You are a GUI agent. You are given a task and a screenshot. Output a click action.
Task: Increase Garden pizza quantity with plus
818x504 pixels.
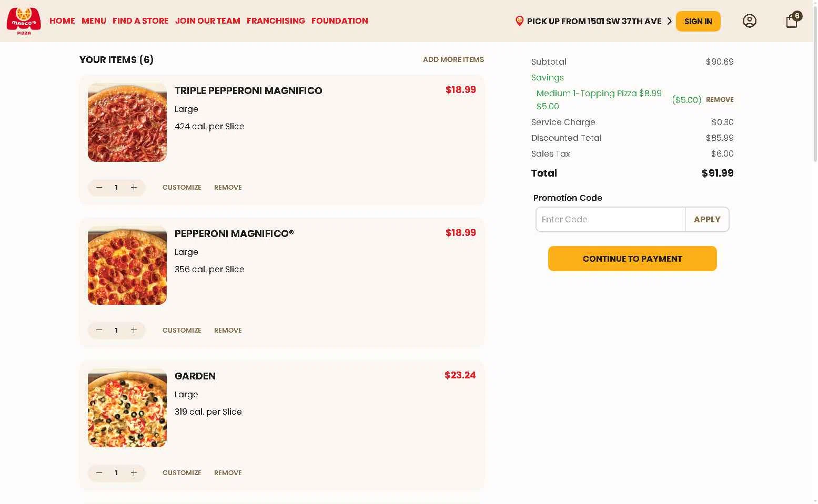click(x=134, y=473)
